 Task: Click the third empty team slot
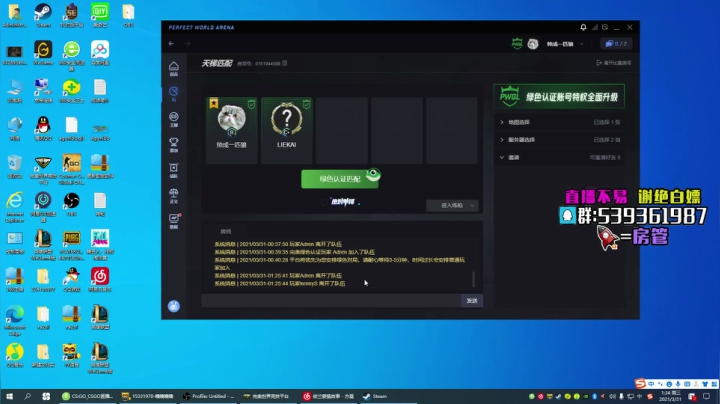[342, 130]
